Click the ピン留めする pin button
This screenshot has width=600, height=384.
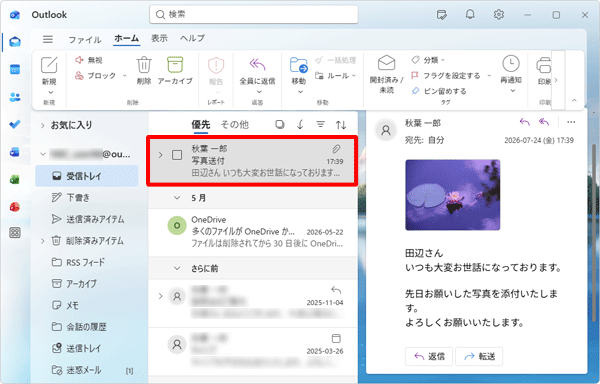pyautogui.click(x=439, y=91)
